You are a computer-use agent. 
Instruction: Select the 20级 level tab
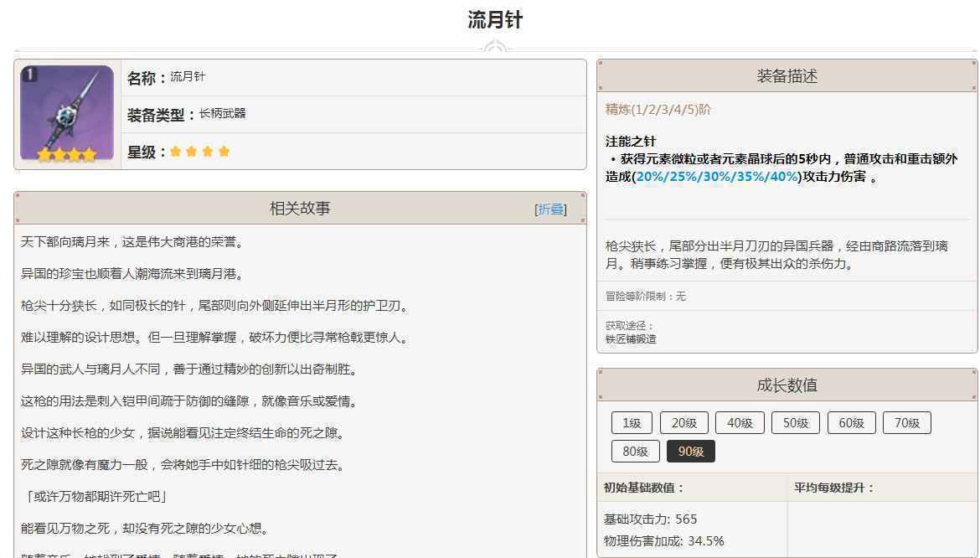click(683, 423)
